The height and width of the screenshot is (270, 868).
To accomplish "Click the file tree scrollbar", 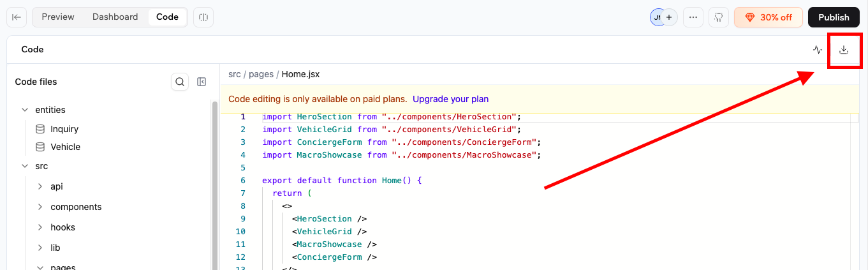I will coord(214,185).
